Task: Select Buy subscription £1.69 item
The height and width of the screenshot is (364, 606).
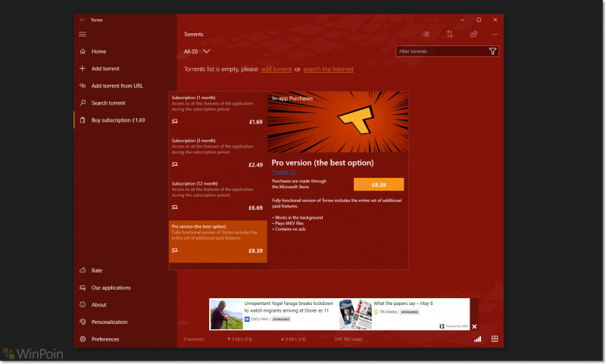Action: 125,120
